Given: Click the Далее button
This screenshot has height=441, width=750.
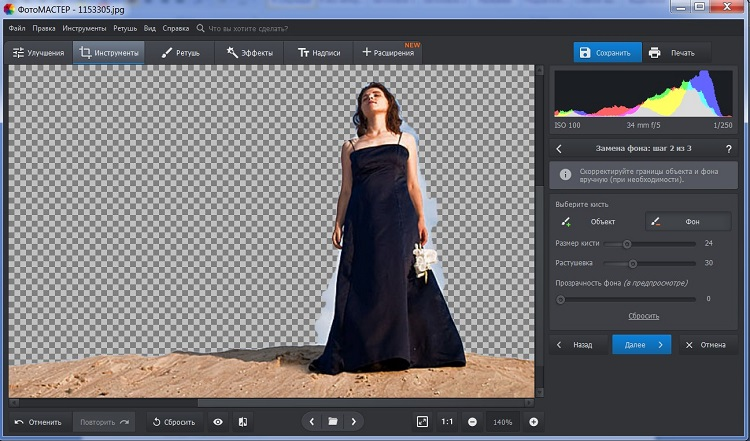Looking at the screenshot, I should point(641,344).
